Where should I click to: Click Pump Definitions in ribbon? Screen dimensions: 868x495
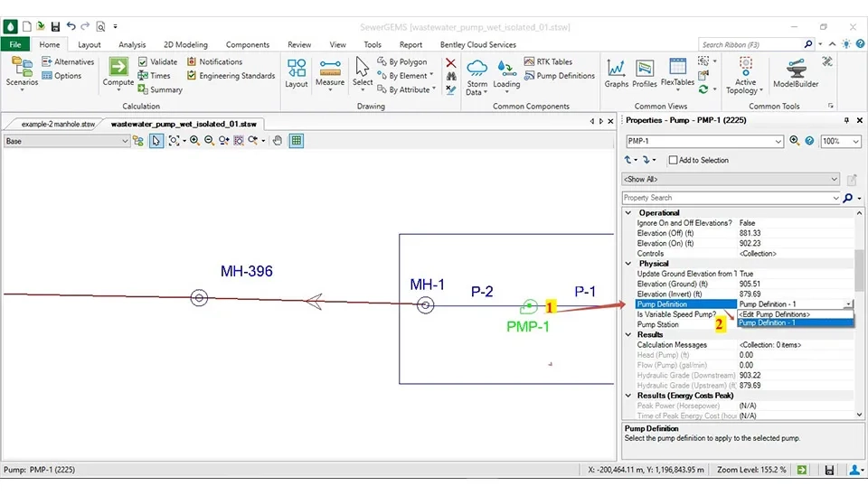pyautogui.click(x=560, y=76)
